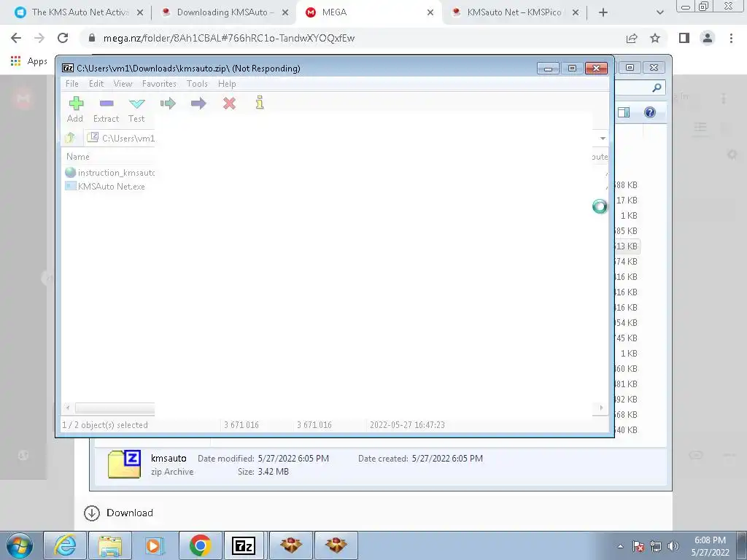Open the Chrome tab search dropdown
The image size is (747, 560).
(x=659, y=12)
